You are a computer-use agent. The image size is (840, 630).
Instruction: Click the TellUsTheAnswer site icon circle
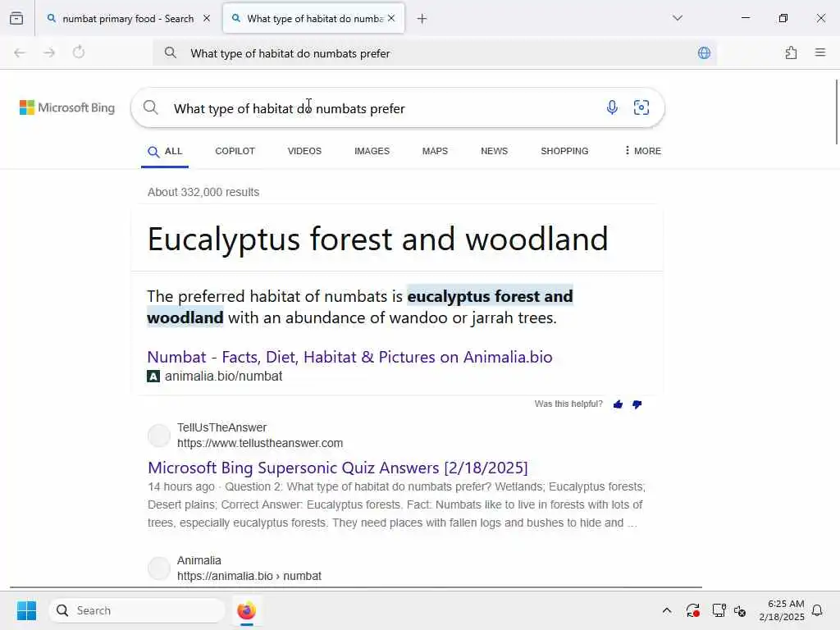159,436
